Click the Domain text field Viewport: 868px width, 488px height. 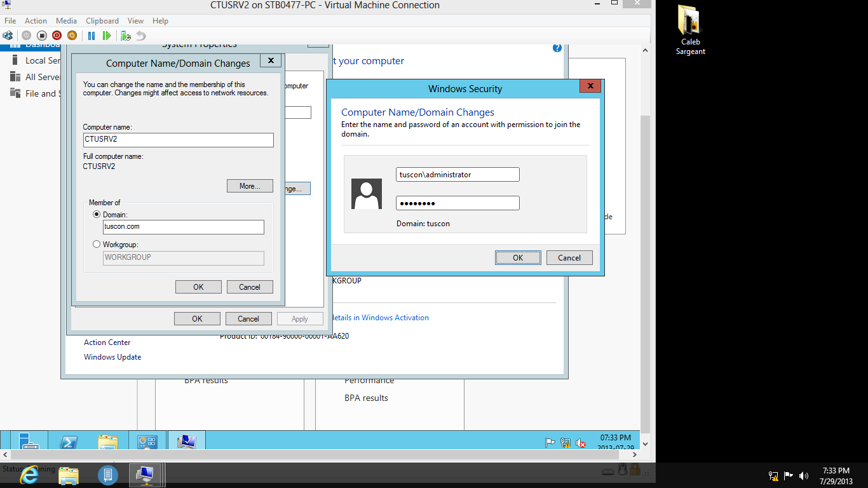pos(184,227)
